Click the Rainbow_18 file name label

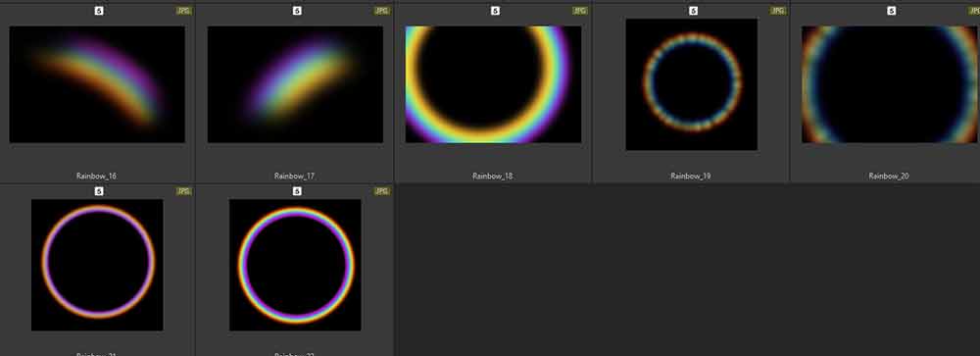pos(493,176)
